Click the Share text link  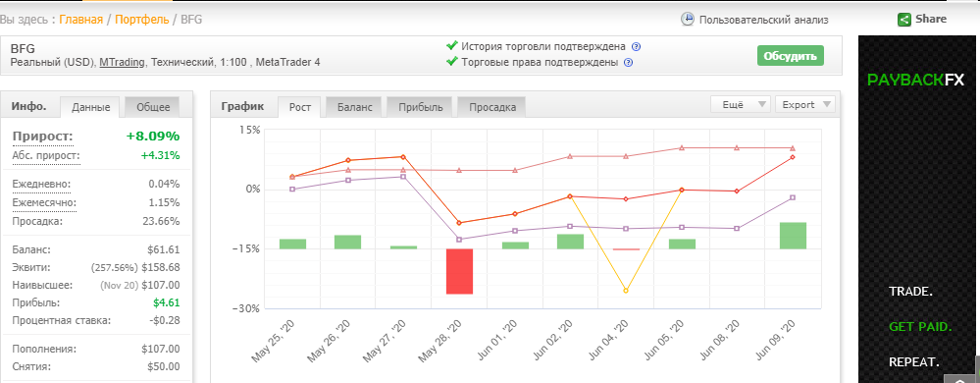click(x=931, y=19)
